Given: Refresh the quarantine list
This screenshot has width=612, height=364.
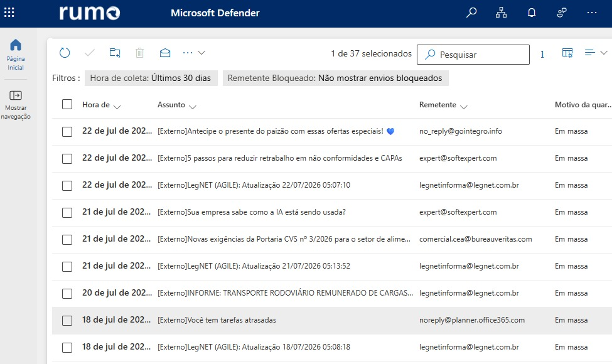Looking at the screenshot, I should (65, 53).
